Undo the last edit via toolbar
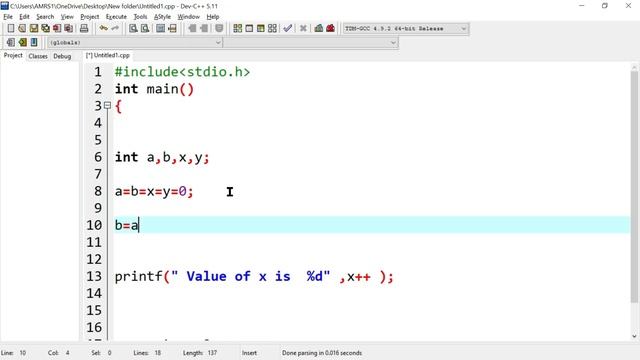640x360 pixels. [x=104, y=28]
